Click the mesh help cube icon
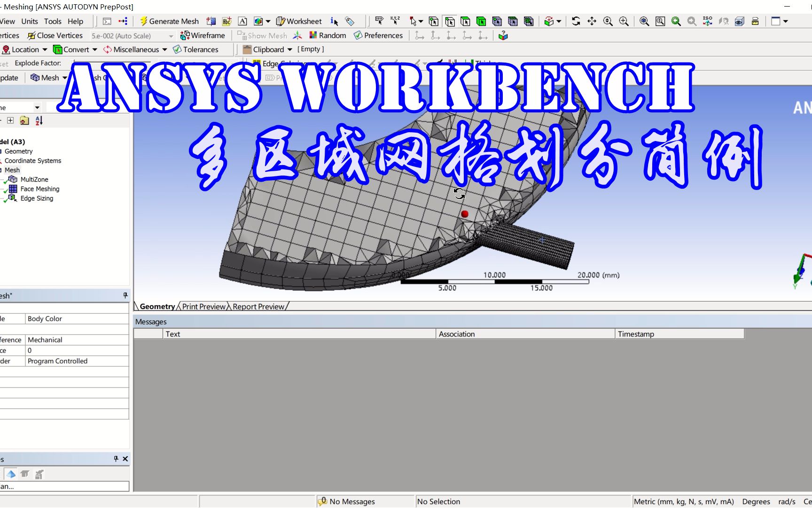 click(503, 35)
